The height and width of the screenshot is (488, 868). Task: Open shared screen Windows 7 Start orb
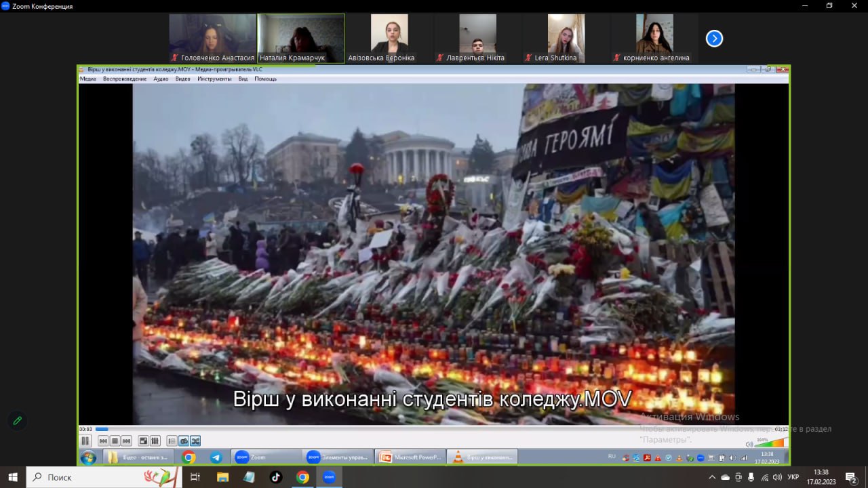coord(88,457)
